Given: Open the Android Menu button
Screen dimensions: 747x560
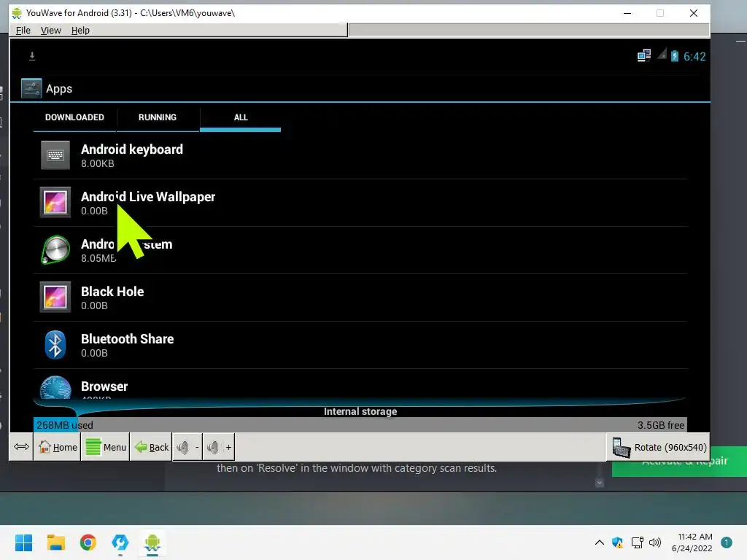Looking at the screenshot, I should [105, 447].
